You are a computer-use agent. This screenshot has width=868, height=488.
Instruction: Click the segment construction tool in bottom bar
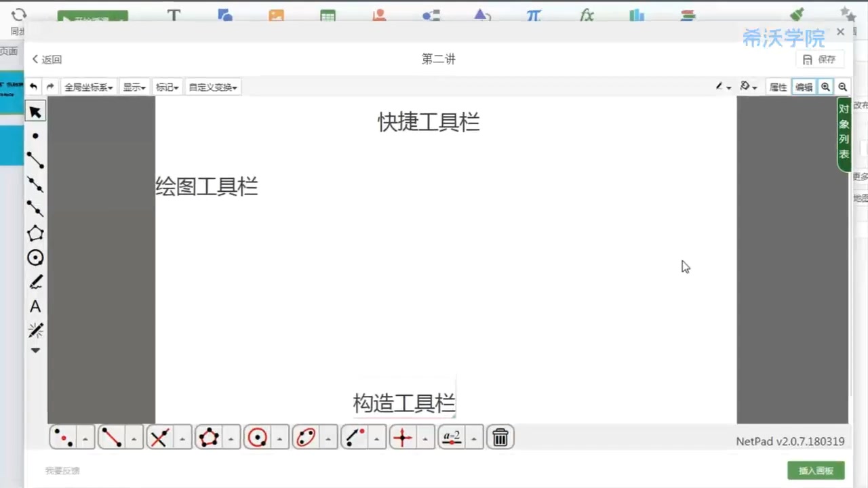click(x=111, y=438)
